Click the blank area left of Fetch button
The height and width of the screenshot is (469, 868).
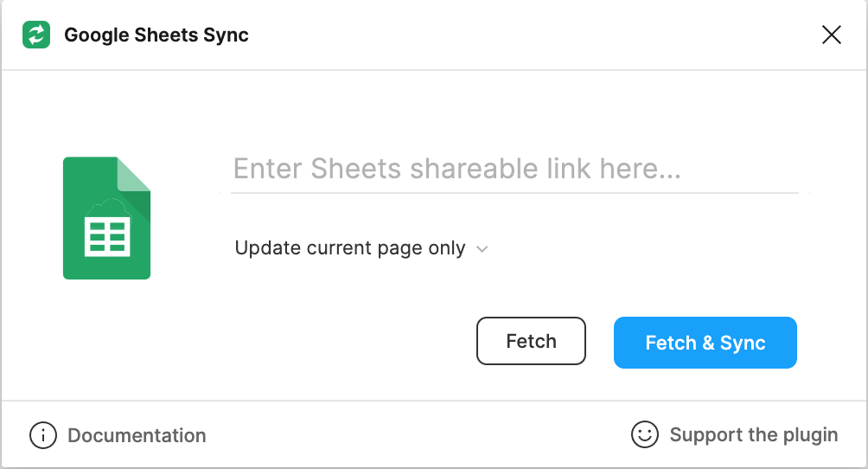click(346, 341)
